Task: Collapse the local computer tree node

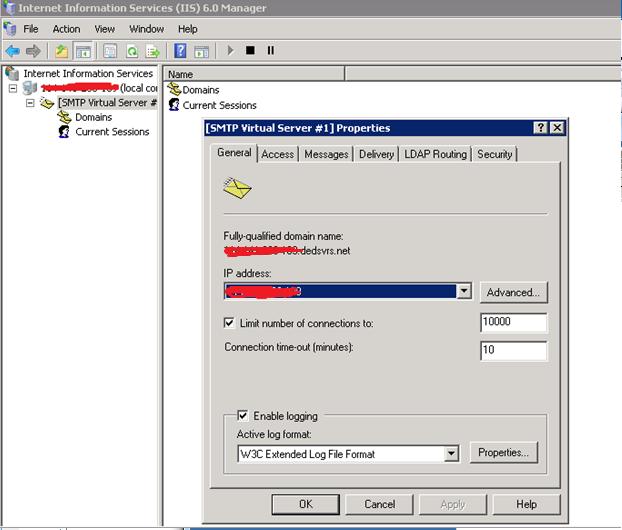Action: click(x=13, y=88)
